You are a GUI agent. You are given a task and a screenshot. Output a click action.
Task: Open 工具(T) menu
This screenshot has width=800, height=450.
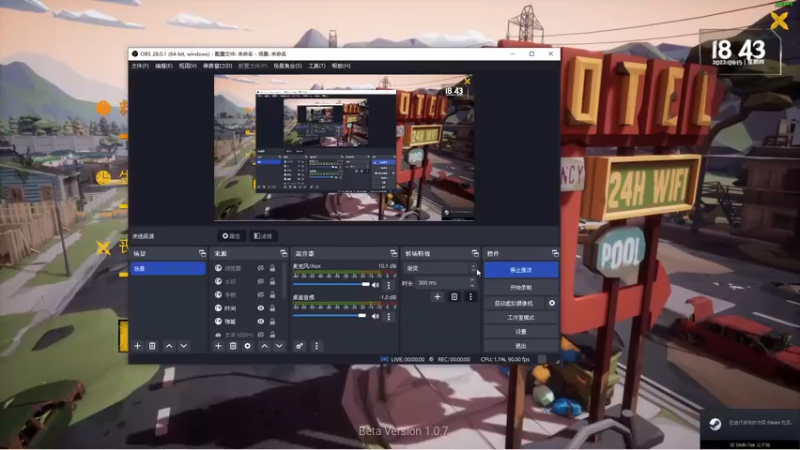point(317,66)
